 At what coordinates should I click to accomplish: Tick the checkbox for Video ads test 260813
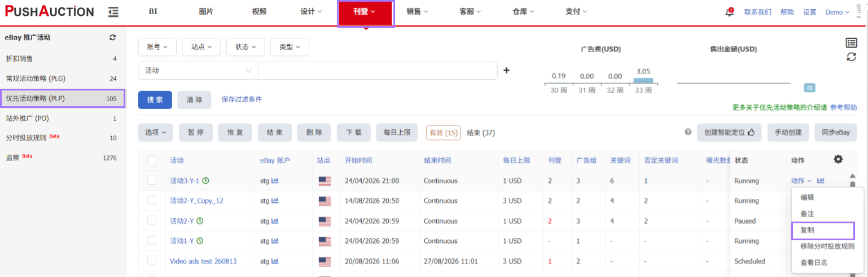[152, 261]
